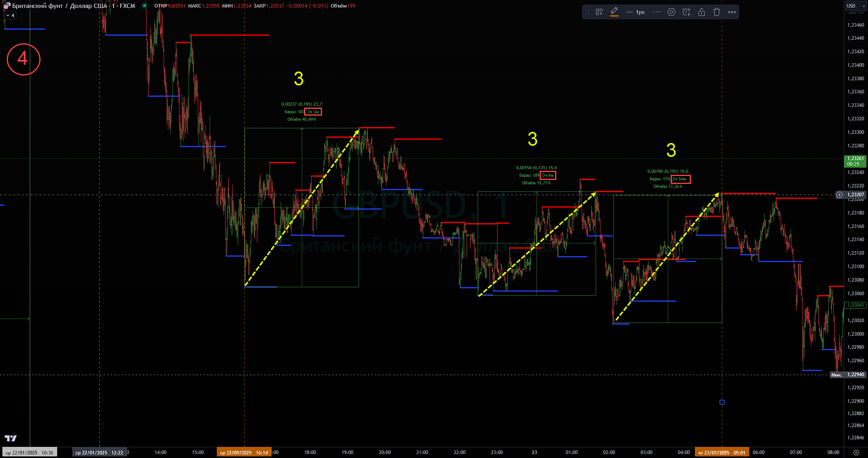
Task: Open drawing templates in the floating toolbar
Action: [x=599, y=12]
